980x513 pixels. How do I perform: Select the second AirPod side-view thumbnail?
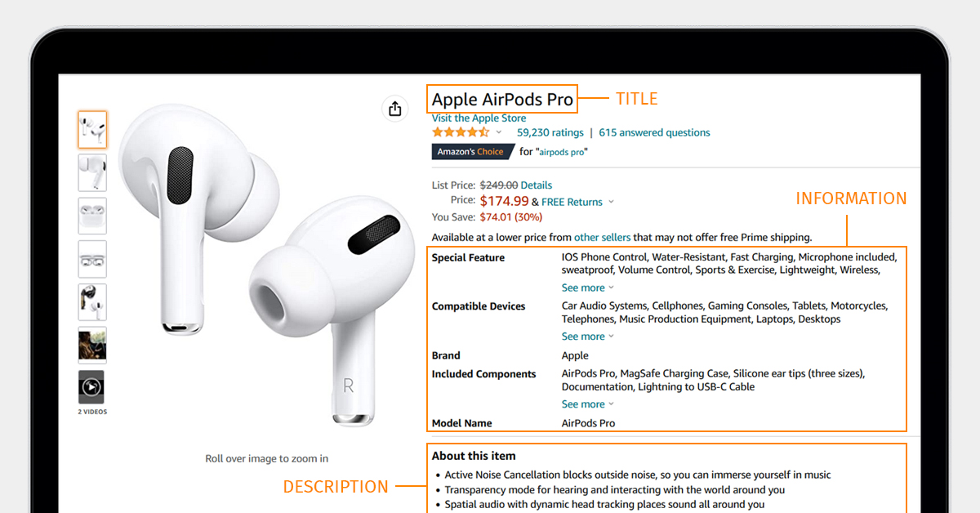(x=92, y=173)
